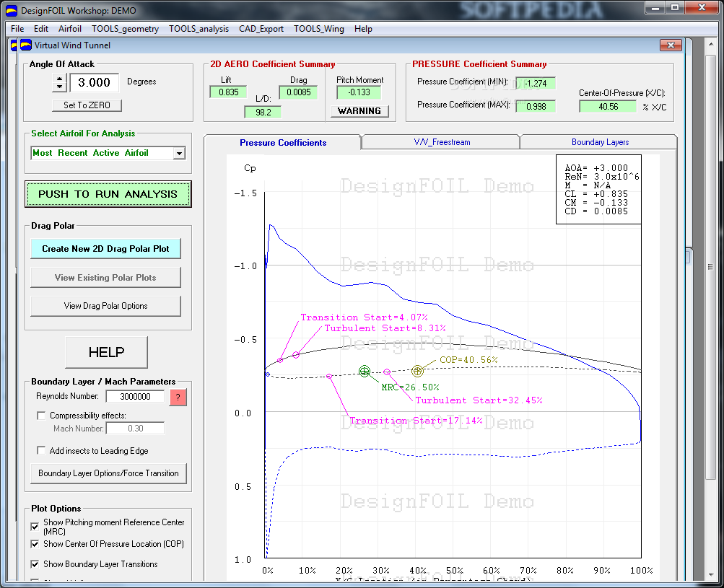This screenshot has width=724, height=588.
Task: Click the WARNING button under Pitch Moment
Action: pyautogui.click(x=359, y=111)
